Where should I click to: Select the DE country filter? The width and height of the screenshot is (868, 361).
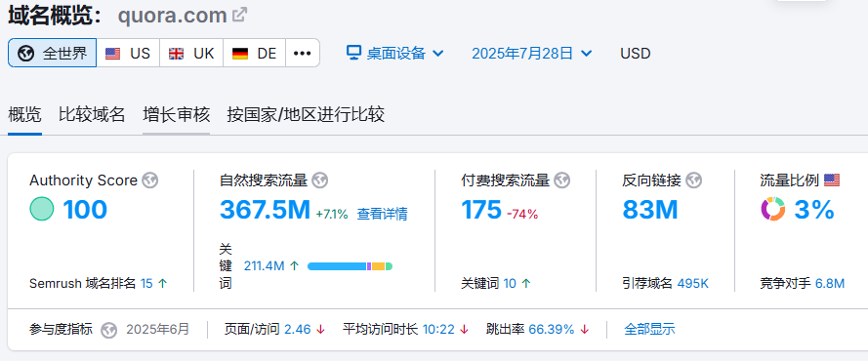tap(255, 53)
